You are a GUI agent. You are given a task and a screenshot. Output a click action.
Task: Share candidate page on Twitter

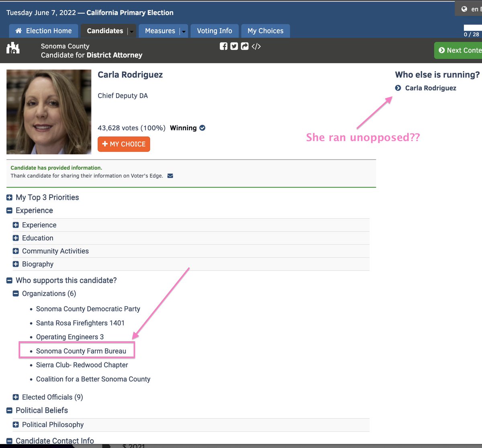(234, 46)
